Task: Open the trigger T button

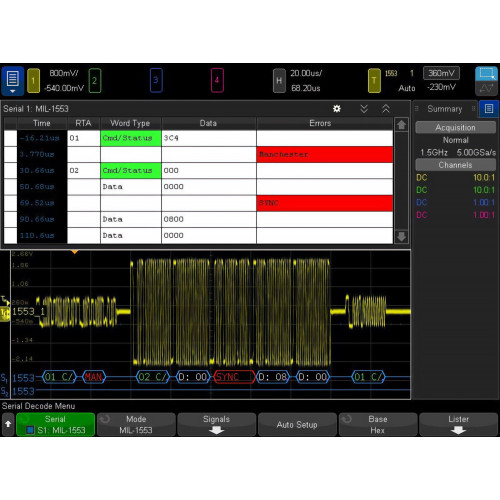Action: (x=374, y=80)
